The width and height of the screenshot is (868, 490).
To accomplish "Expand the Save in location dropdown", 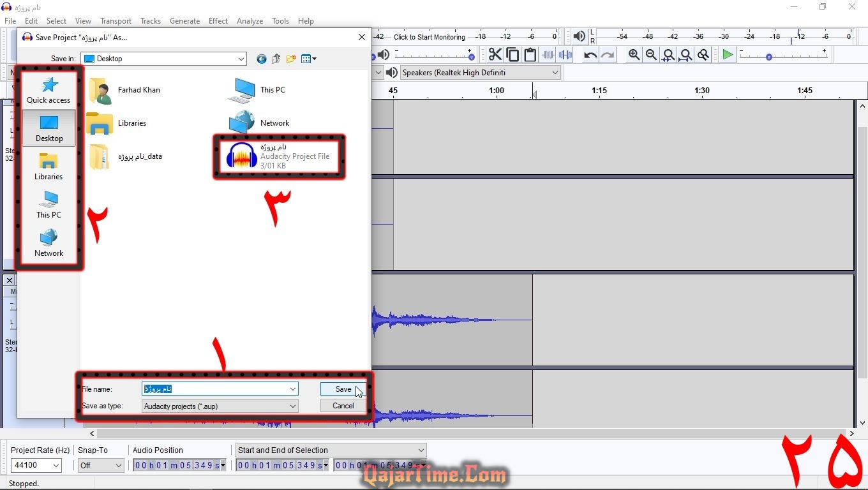I will 241,59.
